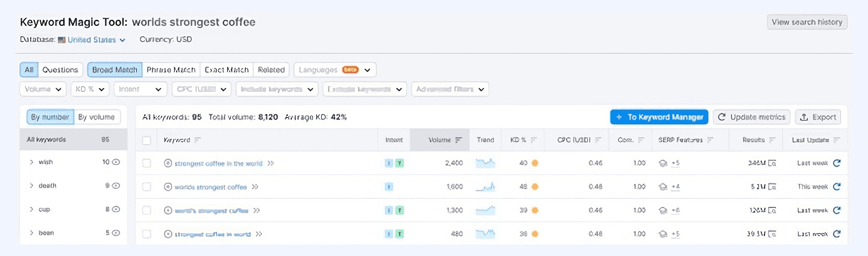Expand the 'cup' keyword group
This screenshot has width=868, height=256.
tap(31, 209)
